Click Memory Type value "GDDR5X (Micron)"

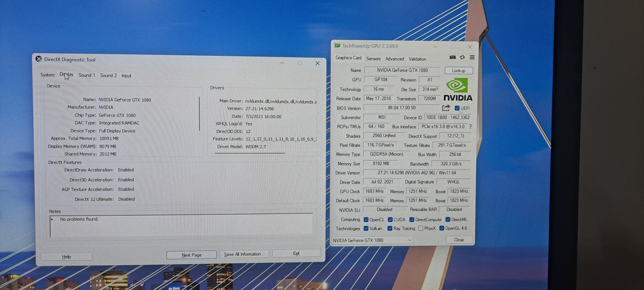coord(386,154)
